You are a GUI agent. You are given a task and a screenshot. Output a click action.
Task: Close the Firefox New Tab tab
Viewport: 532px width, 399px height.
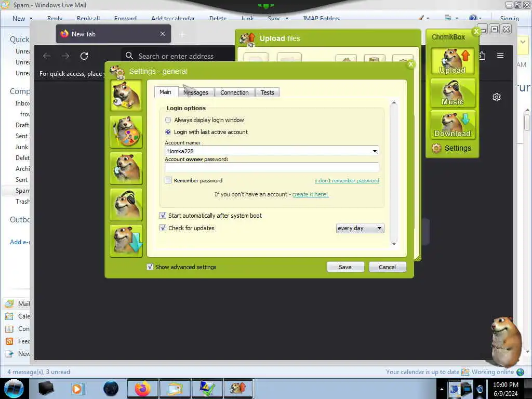click(x=163, y=34)
